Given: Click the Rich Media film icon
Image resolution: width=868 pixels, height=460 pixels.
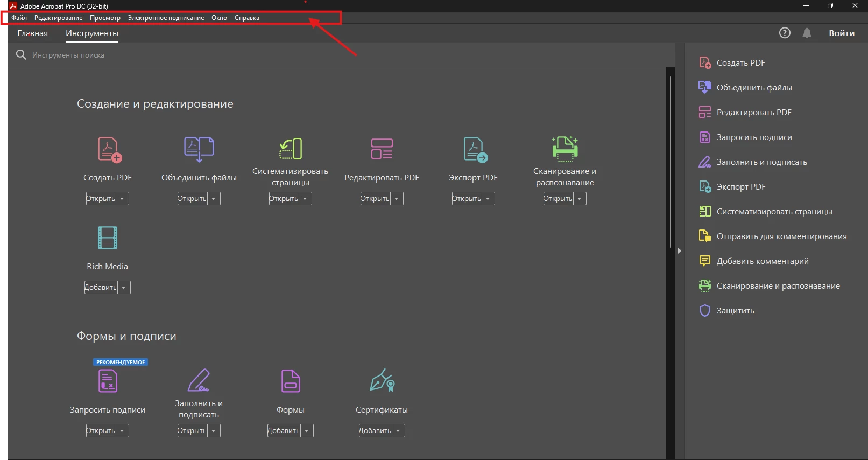Looking at the screenshot, I should [108, 238].
